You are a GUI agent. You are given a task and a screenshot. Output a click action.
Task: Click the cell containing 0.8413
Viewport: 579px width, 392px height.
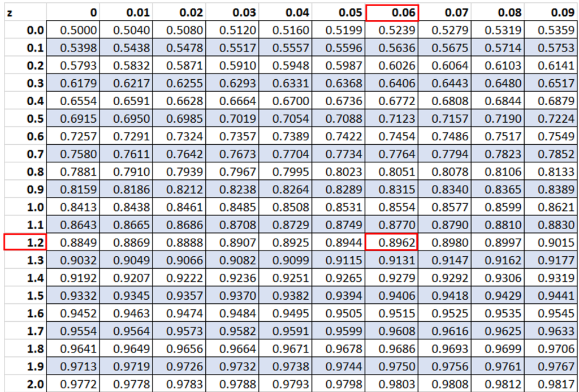74,207
